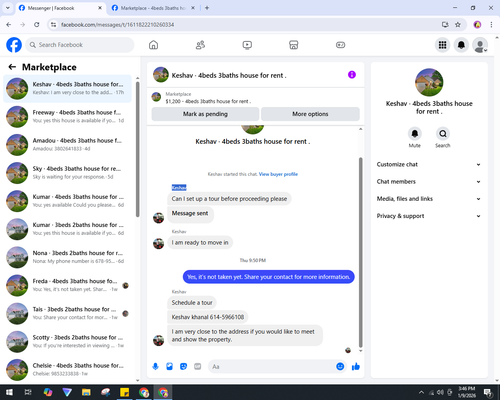500x400 pixels.
Task: Open Sticky Notes taskbar icon
Action: click(125, 392)
